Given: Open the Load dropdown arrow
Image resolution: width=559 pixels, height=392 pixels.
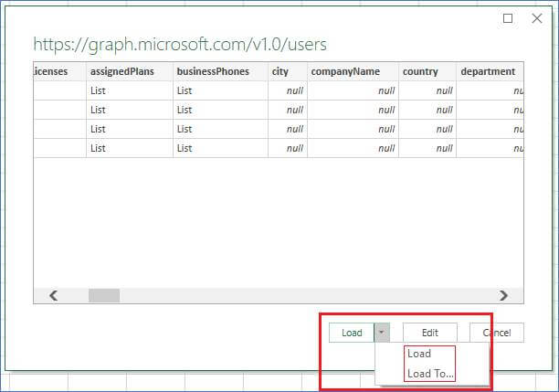Looking at the screenshot, I should click(x=382, y=333).
